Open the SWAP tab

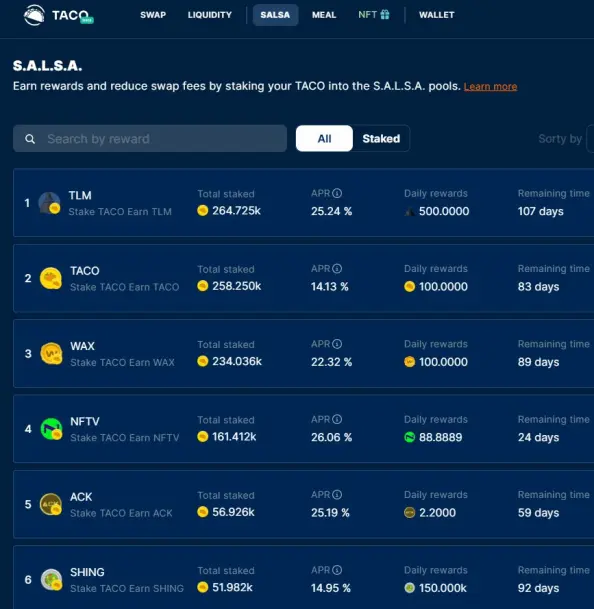[x=153, y=15]
